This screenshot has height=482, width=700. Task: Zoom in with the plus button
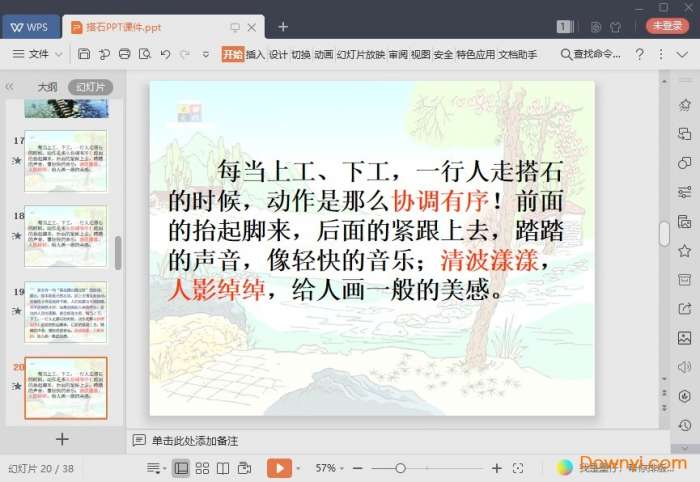497,468
